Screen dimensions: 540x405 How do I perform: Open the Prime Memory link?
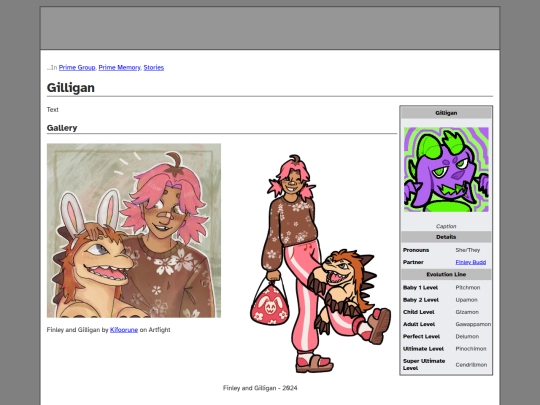click(120, 68)
